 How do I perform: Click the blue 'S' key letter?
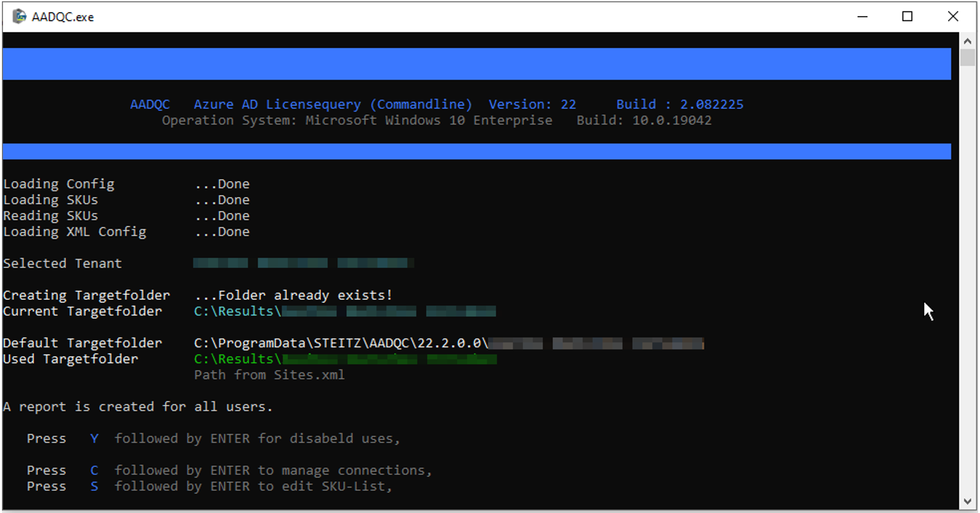(x=94, y=486)
